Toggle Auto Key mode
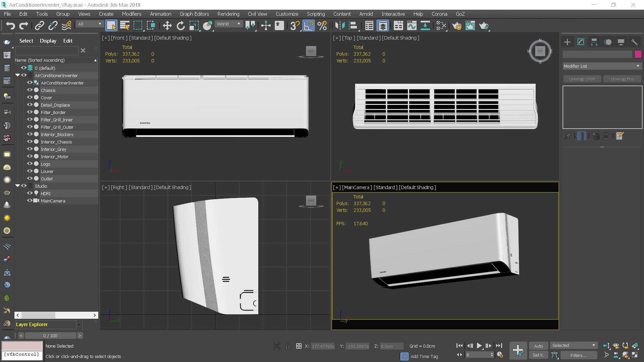The height and width of the screenshot is (362, 644). point(538,346)
